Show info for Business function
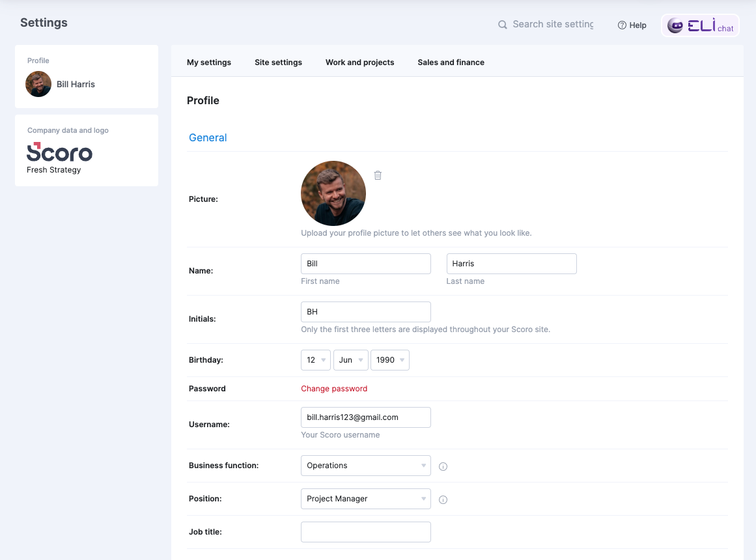This screenshot has width=756, height=560. (443, 466)
